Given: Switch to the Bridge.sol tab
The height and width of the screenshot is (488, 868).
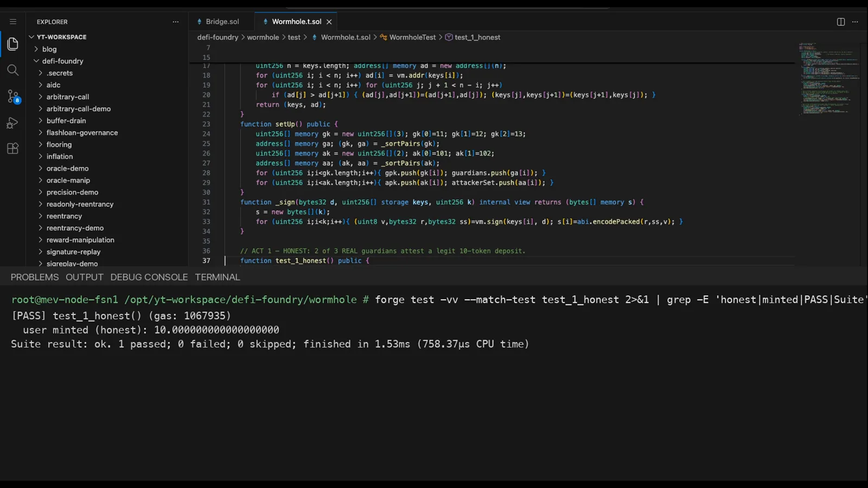Looking at the screenshot, I should click(222, 22).
